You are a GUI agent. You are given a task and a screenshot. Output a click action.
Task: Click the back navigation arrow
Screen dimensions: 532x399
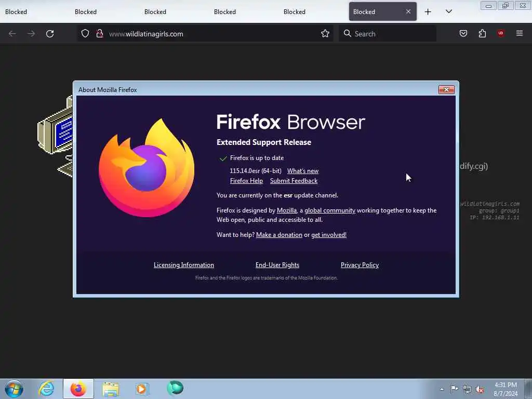pyautogui.click(x=12, y=34)
